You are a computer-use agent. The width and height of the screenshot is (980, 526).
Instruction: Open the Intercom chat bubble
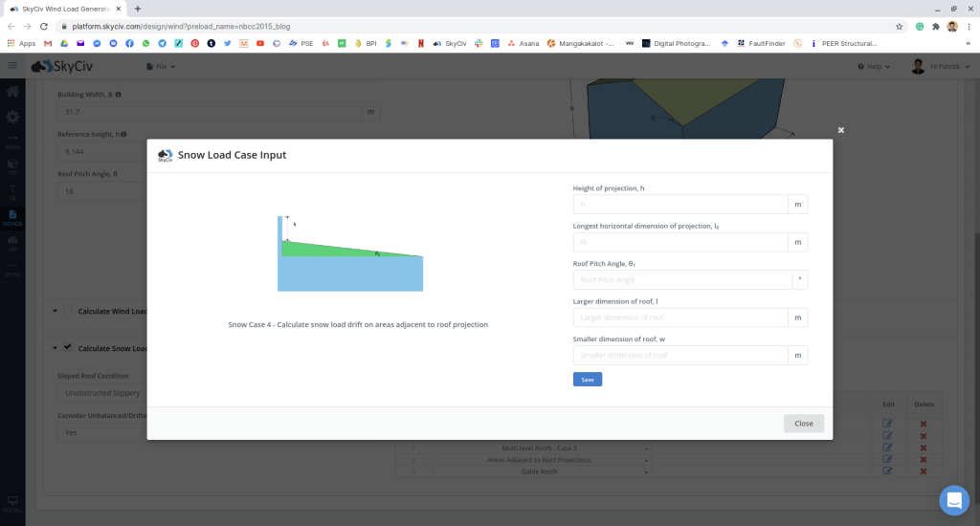tap(953, 500)
